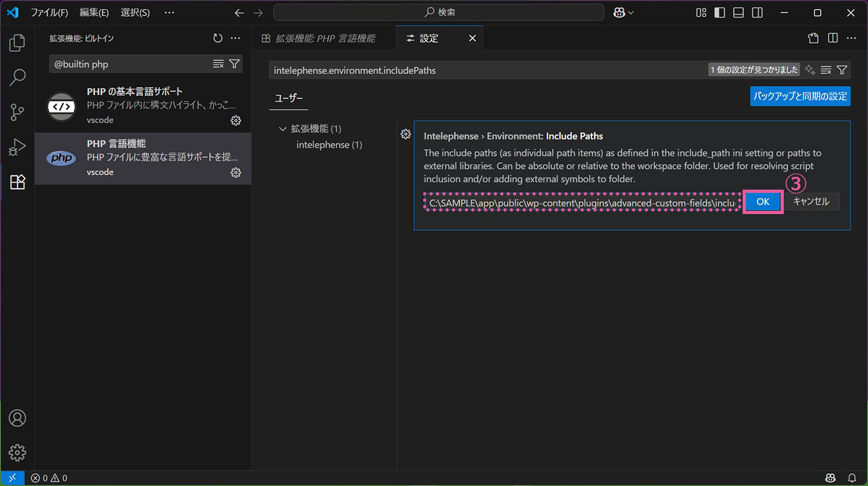Open gear for PHP の基本言語サポート extension

point(236,120)
